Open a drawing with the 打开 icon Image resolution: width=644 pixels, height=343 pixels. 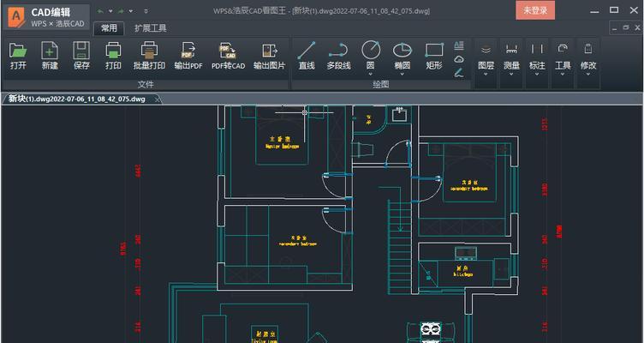[18, 56]
